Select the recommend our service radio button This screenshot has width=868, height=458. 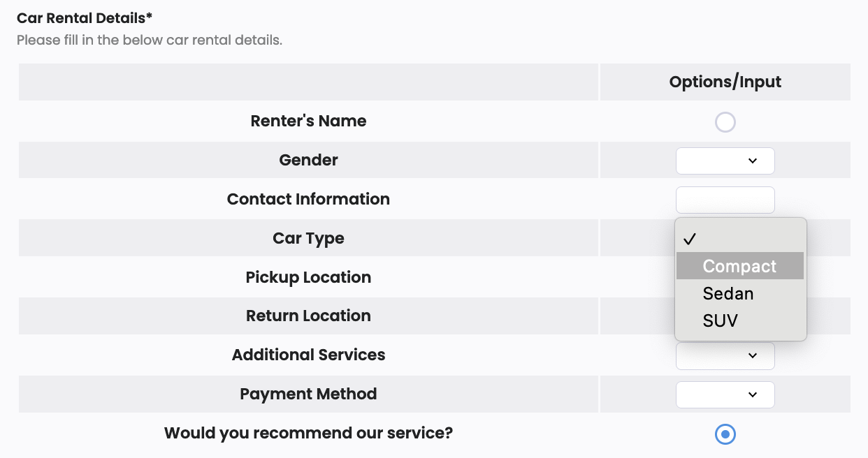(x=725, y=434)
